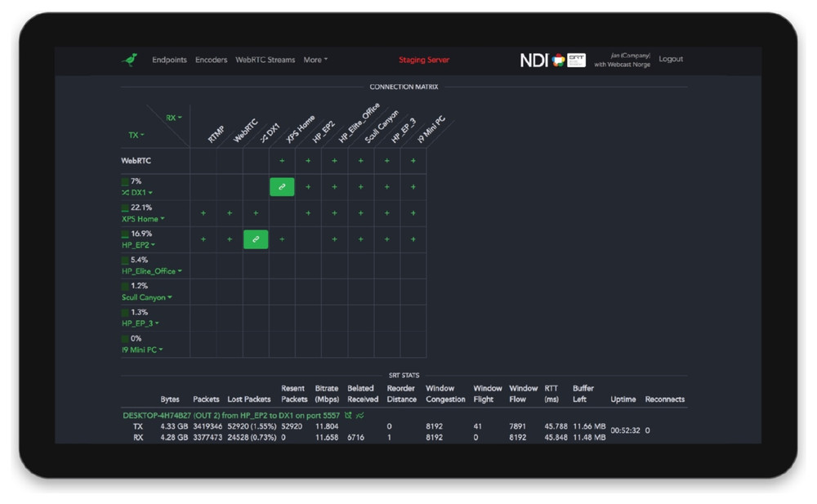Open the More dropdown menu

click(315, 60)
